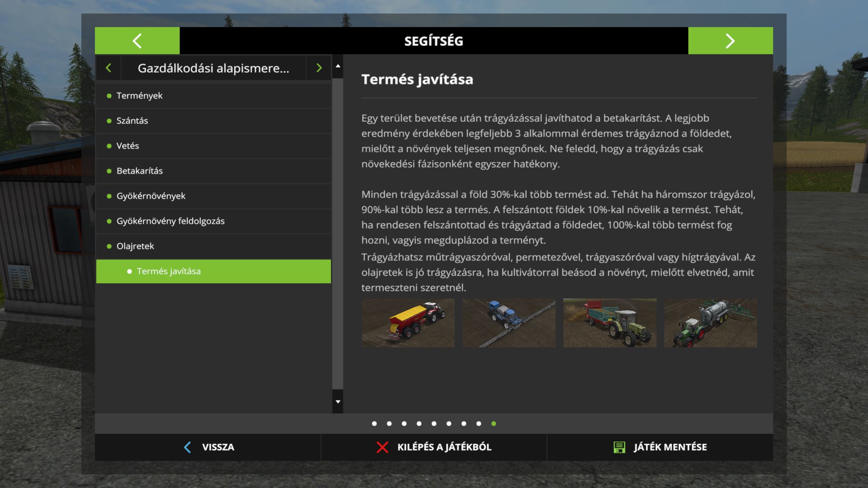Select the first page indicator dot
Image resolution: width=868 pixels, height=488 pixels.
pyautogui.click(x=374, y=424)
